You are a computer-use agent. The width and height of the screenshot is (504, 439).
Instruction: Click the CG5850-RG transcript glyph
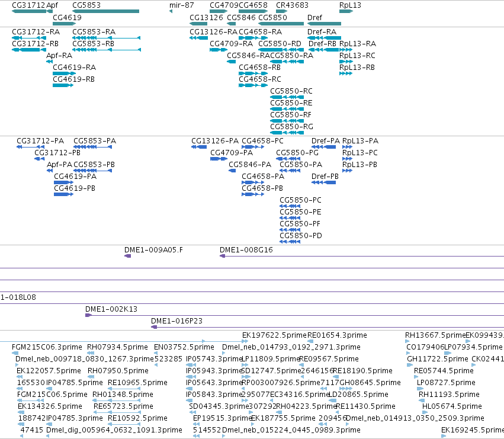tap(287, 133)
